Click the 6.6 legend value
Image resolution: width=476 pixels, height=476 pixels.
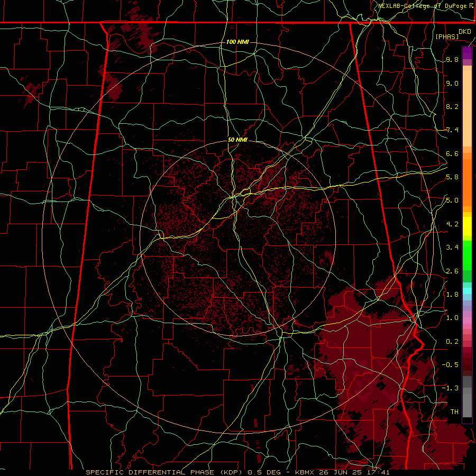tap(452, 153)
